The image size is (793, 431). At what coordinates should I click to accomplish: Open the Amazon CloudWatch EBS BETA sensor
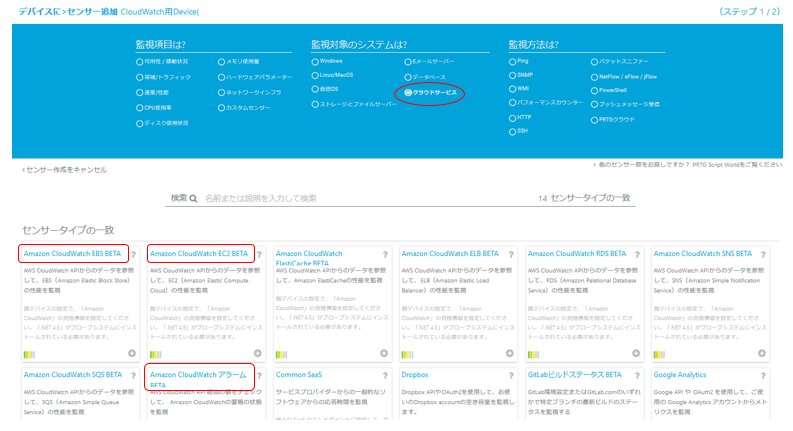pyautogui.click(x=72, y=253)
